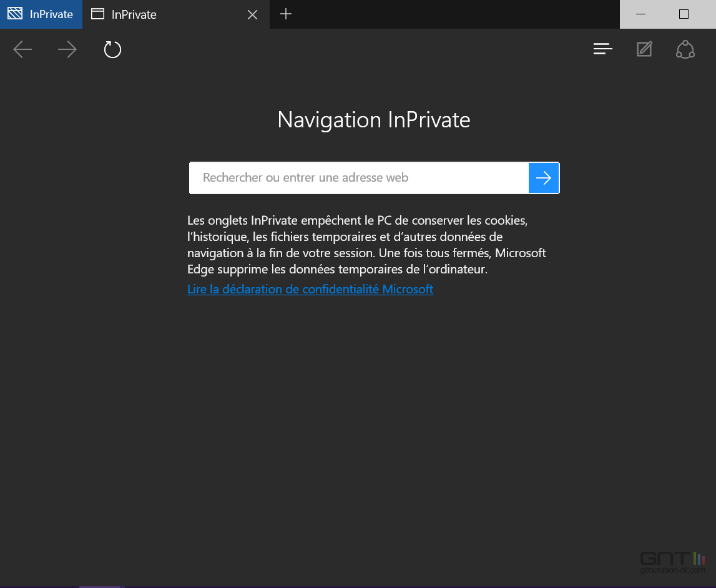The height and width of the screenshot is (588, 716).
Task: Open the Hub with the three-line icon
Action: click(x=603, y=49)
